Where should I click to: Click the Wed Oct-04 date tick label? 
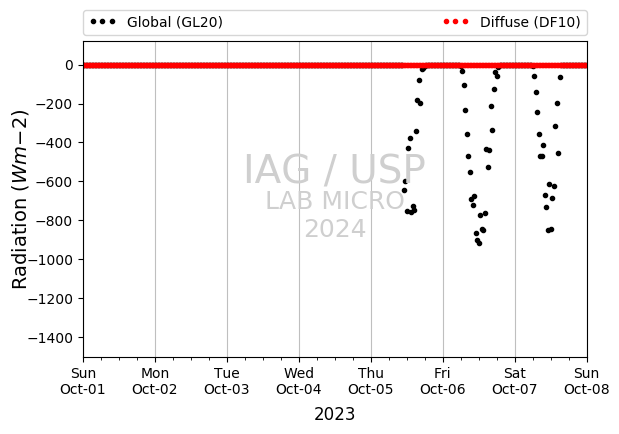coord(299,381)
